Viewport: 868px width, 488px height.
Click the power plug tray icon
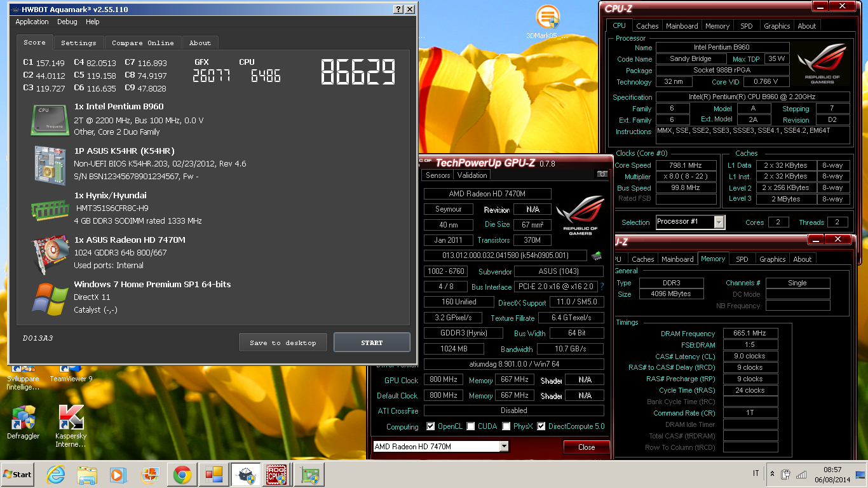pyautogui.click(x=785, y=474)
